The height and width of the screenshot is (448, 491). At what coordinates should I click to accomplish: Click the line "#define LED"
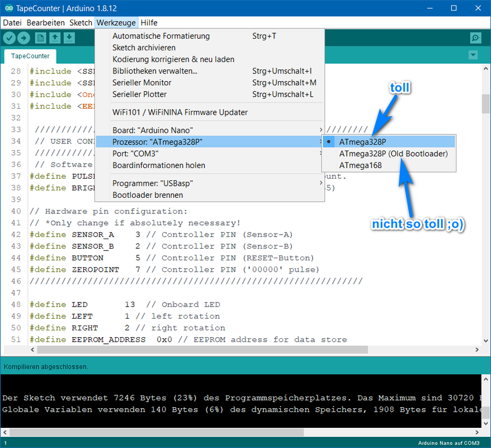pyautogui.click(x=125, y=305)
